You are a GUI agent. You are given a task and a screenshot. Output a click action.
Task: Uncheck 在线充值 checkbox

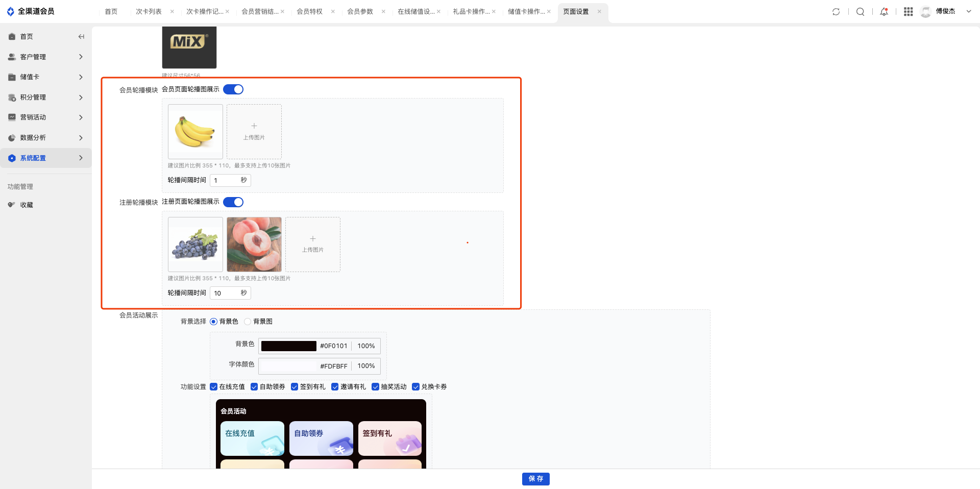[214, 387]
